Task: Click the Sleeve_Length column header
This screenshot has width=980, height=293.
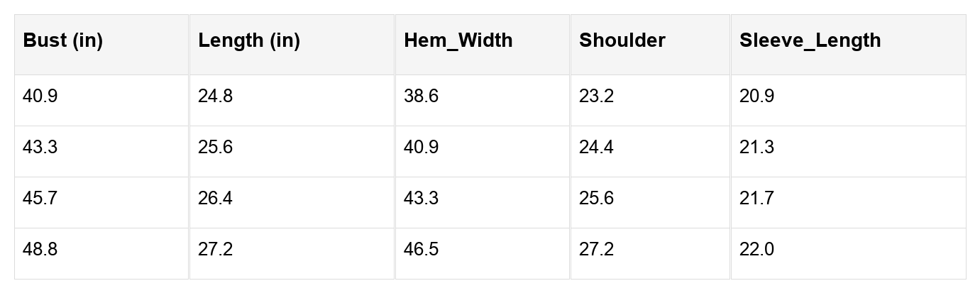Action: [810, 40]
